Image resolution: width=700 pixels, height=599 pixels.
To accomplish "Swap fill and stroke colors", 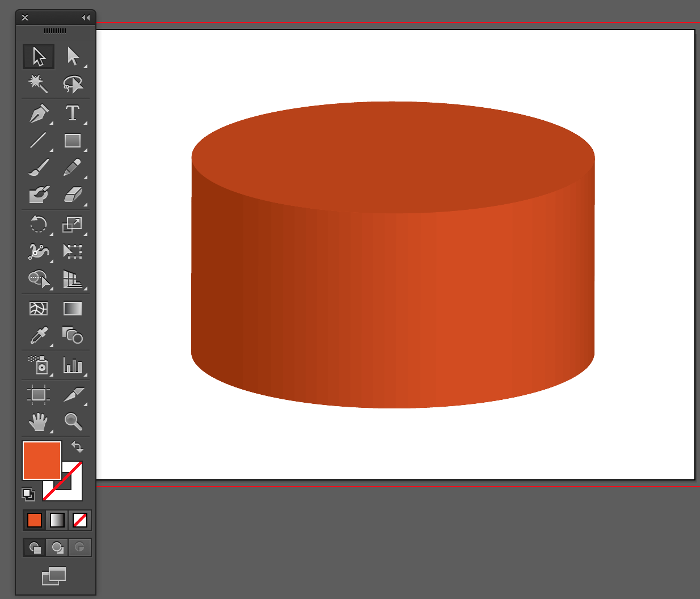I will pos(77,447).
